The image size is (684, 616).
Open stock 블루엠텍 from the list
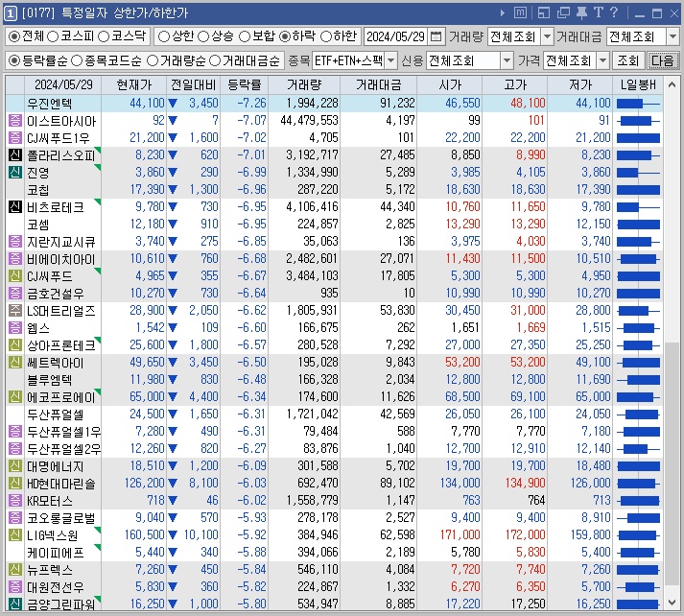point(49,380)
